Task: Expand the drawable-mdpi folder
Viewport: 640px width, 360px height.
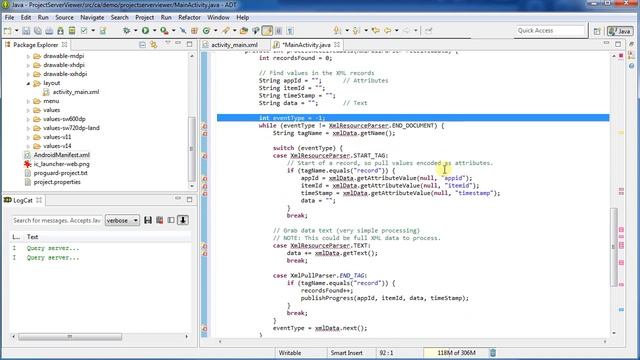Action: click(28, 56)
